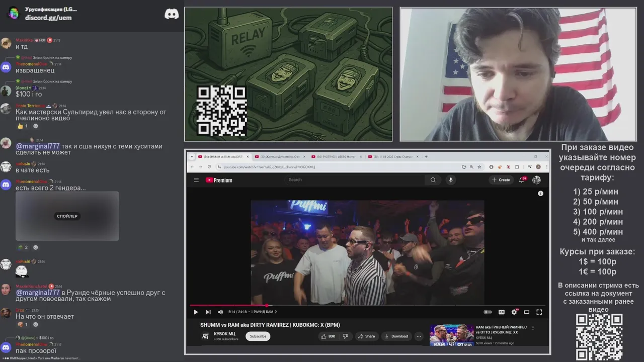
Task: Open the browser zoom magnifier icon
Action: [x=471, y=167]
